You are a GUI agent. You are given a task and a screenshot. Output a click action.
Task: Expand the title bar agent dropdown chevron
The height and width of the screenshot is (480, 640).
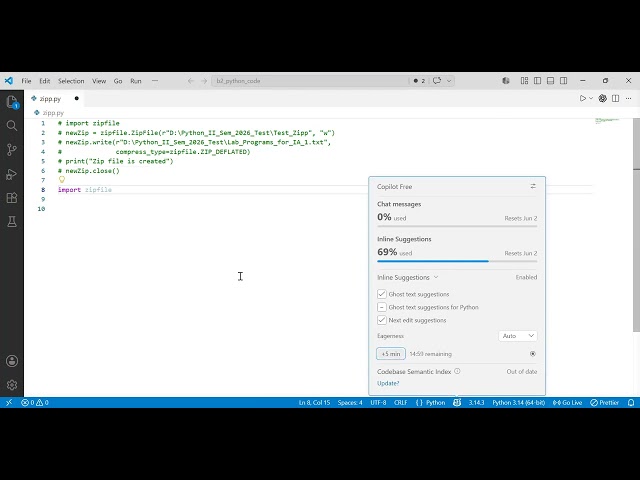[449, 81]
